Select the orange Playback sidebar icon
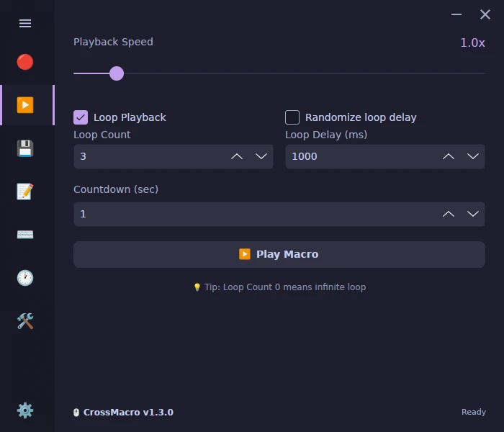The height and width of the screenshot is (432, 504). 25,105
